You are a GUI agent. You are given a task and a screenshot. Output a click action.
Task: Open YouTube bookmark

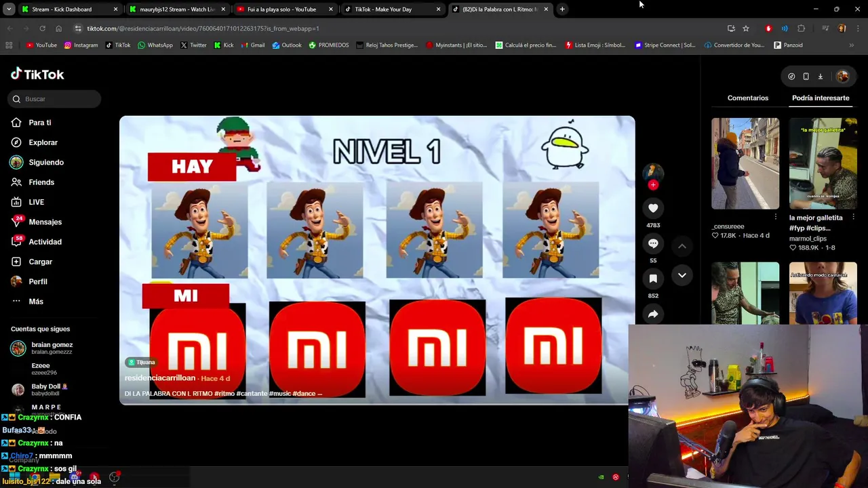[41, 45]
